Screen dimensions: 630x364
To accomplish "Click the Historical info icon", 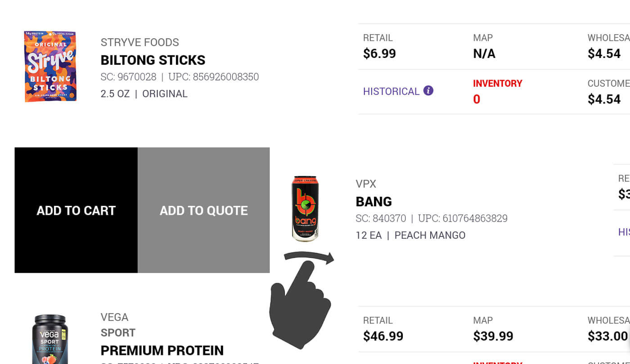I will pos(428,91).
